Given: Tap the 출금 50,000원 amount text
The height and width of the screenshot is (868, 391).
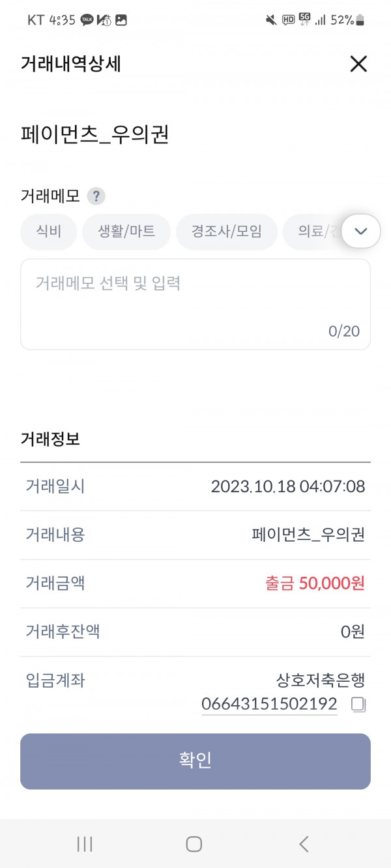Looking at the screenshot, I should tap(315, 583).
